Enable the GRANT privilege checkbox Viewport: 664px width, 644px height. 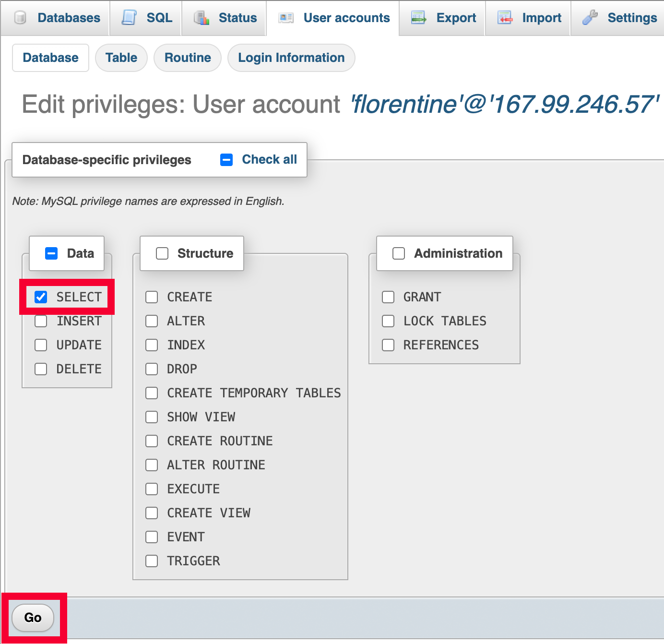(x=388, y=297)
